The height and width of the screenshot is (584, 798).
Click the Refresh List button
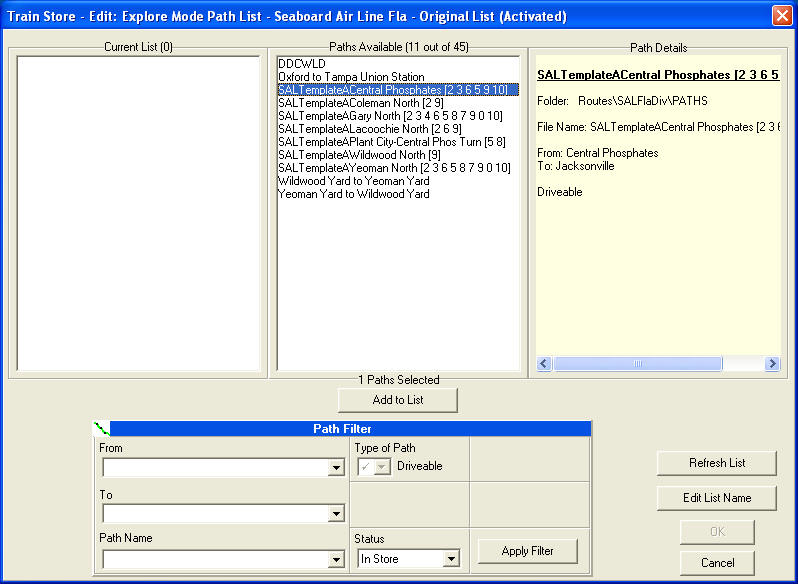717,463
